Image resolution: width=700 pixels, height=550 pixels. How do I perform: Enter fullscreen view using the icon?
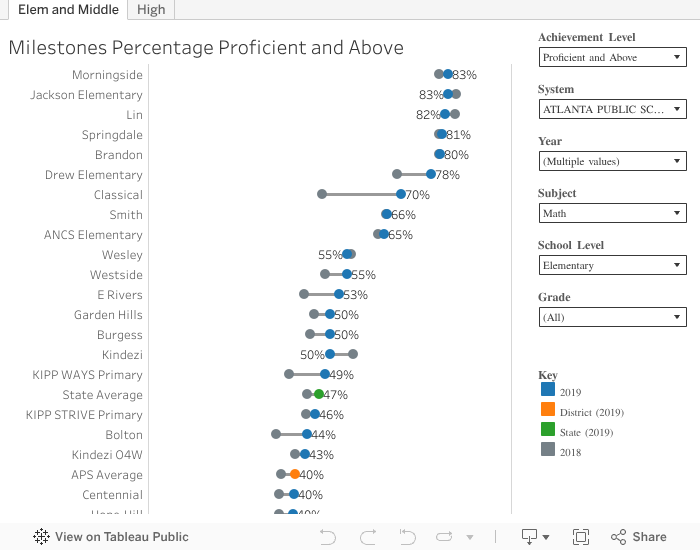tap(581, 537)
